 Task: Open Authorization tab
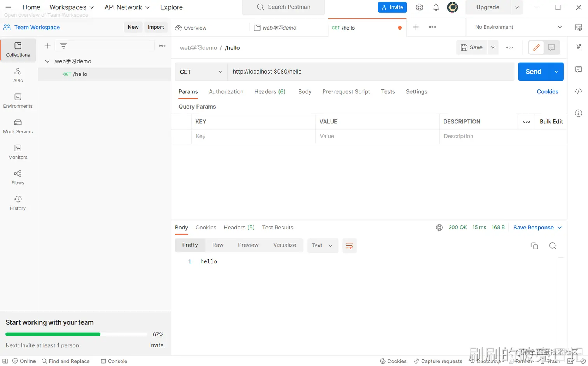click(226, 92)
